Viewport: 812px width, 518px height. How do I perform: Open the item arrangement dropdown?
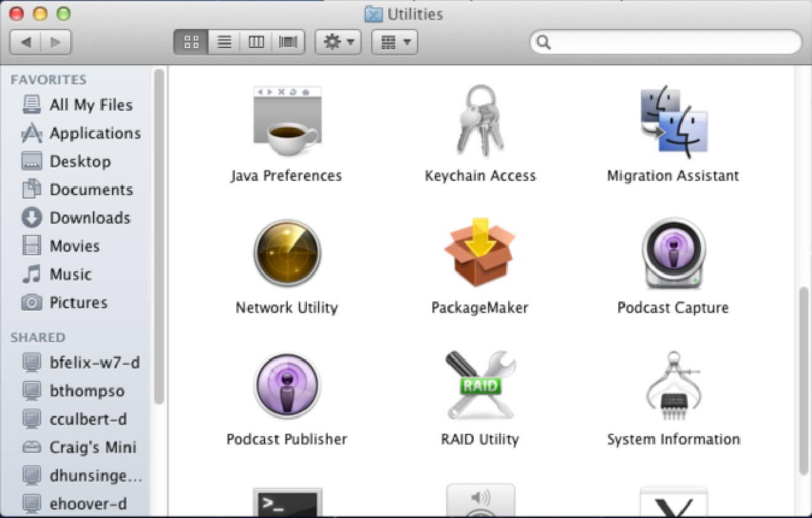[394, 42]
